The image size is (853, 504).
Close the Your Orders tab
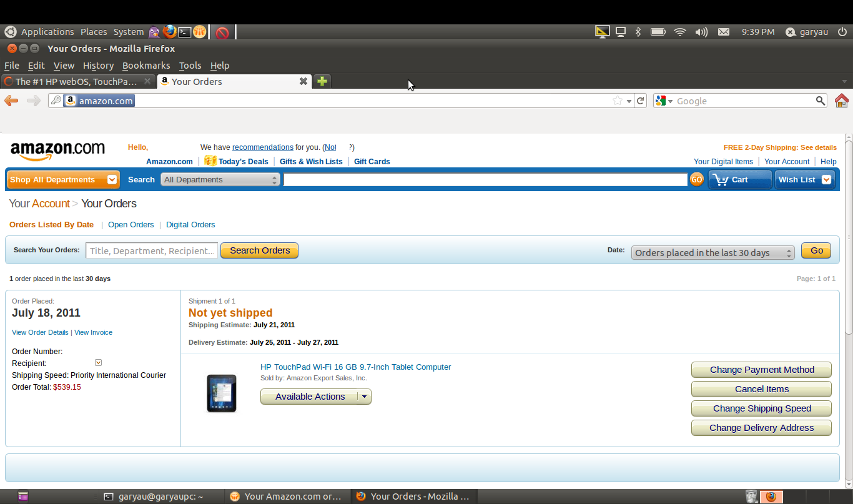(x=303, y=81)
